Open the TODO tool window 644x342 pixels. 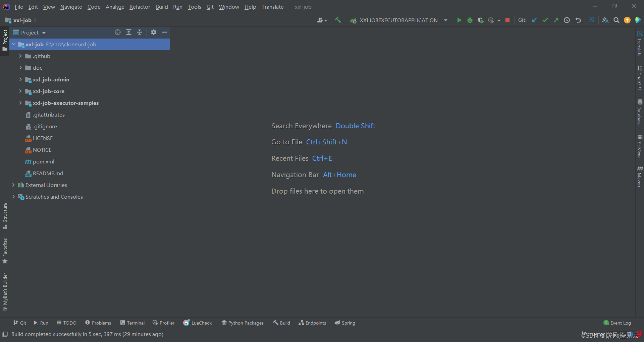tap(66, 323)
